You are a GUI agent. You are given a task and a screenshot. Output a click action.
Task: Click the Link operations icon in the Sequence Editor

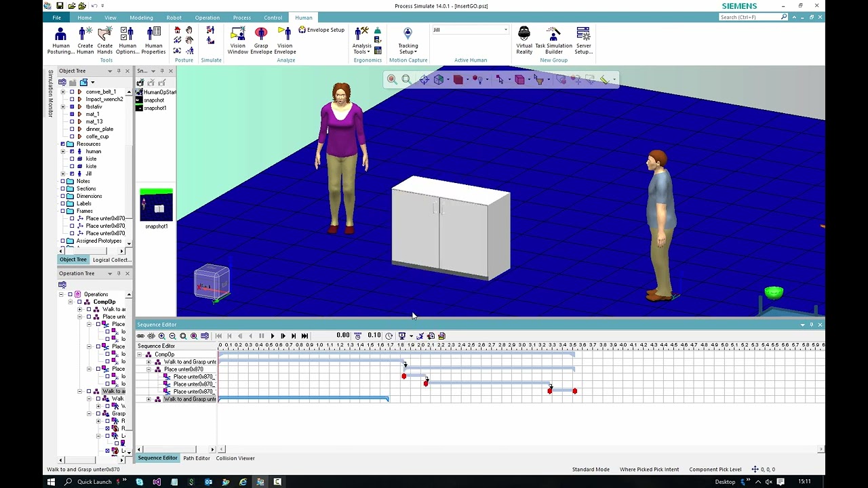(140, 335)
